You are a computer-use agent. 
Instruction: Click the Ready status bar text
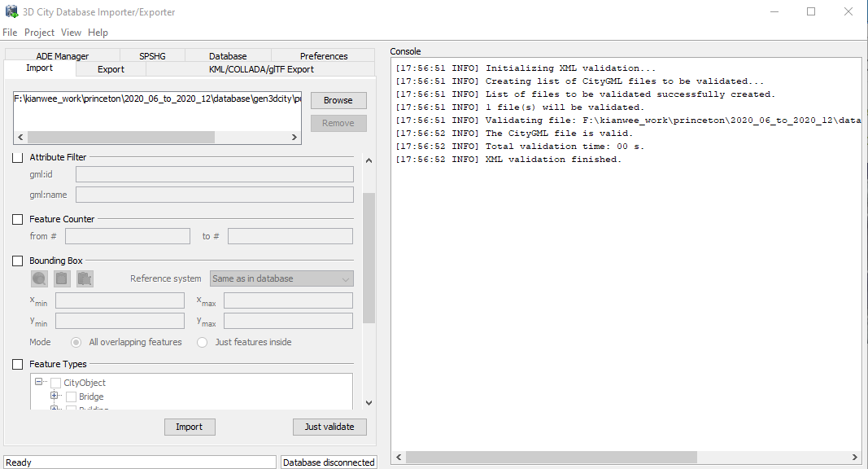pyautogui.click(x=18, y=462)
